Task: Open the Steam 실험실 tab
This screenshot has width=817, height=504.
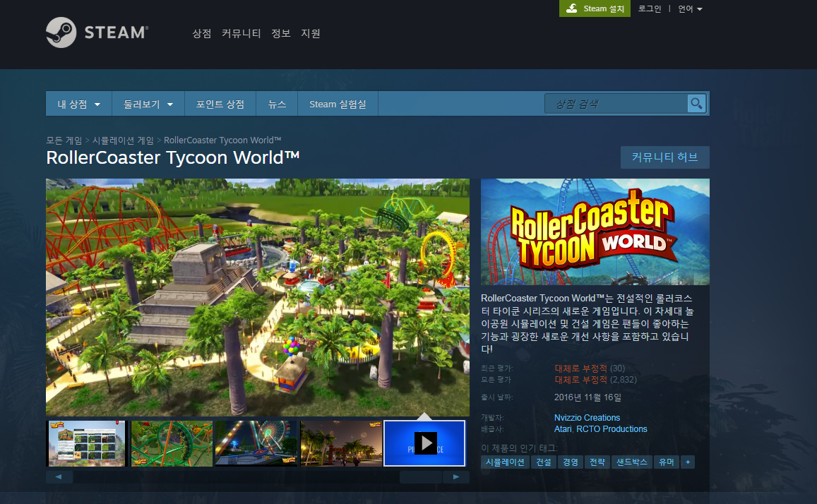Action: pyautogui.click(x=338, y=104)
